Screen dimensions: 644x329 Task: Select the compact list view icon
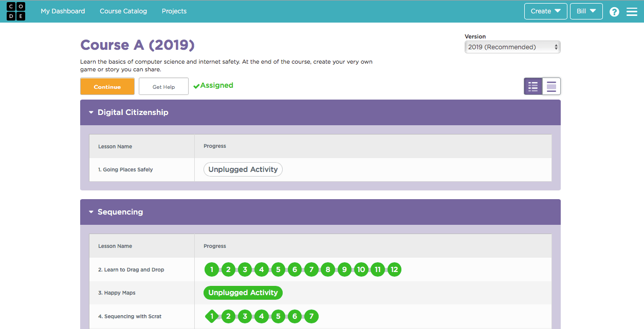point(533,86)
